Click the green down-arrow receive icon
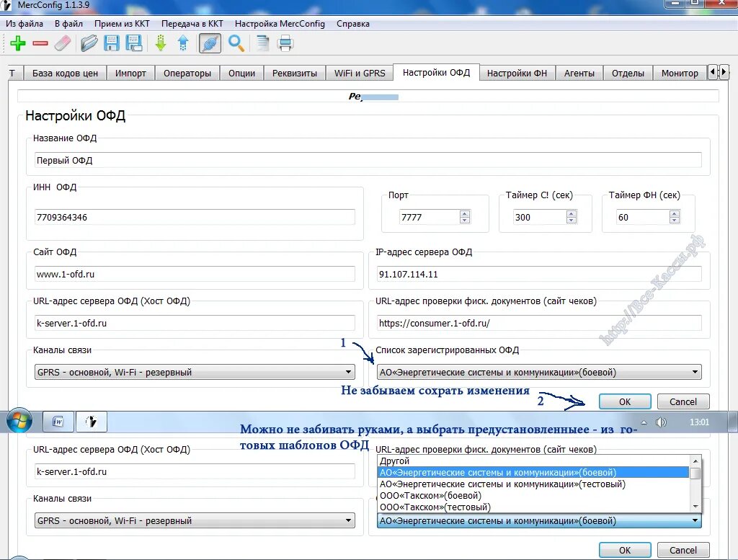Image resolution: width=738 pixels, height=560 pixels. tap(161, 43)
